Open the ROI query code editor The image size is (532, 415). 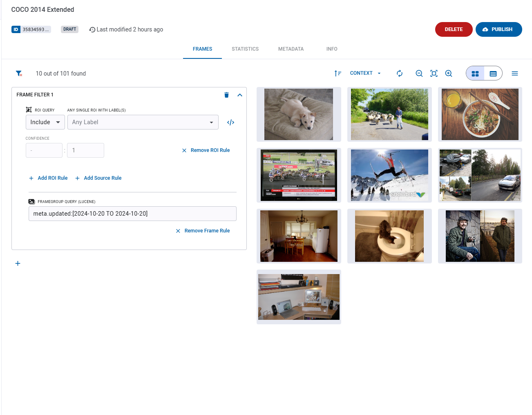(x=230, y=123)
